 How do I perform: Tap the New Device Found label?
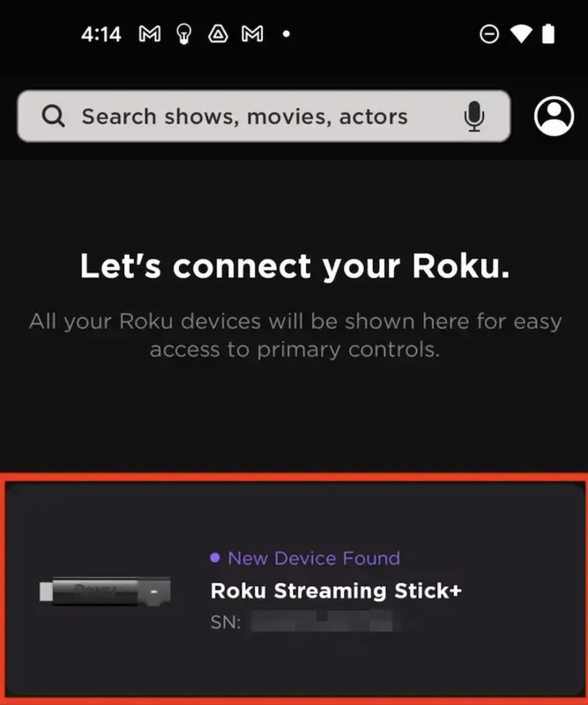pyautogui.click(x=314, y=559)
